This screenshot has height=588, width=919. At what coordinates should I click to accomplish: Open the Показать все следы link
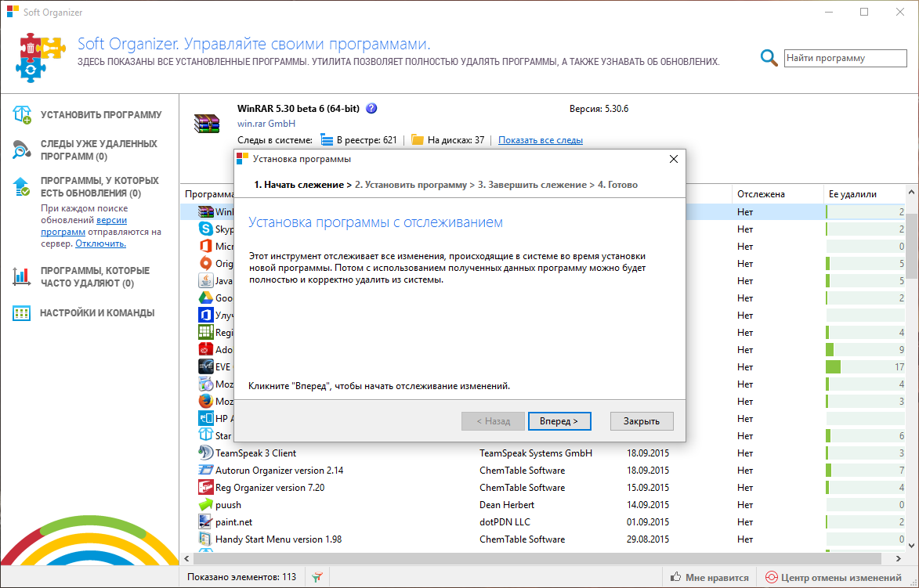tap(541, 140)
